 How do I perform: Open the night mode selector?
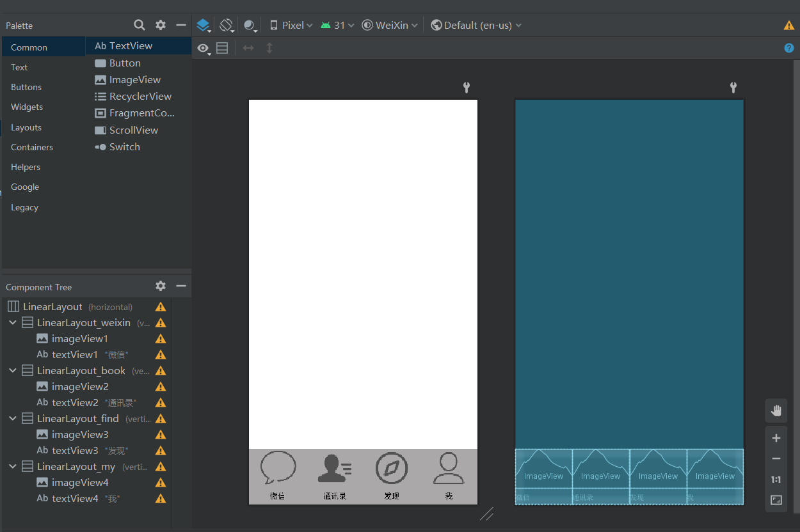[250, 26]
